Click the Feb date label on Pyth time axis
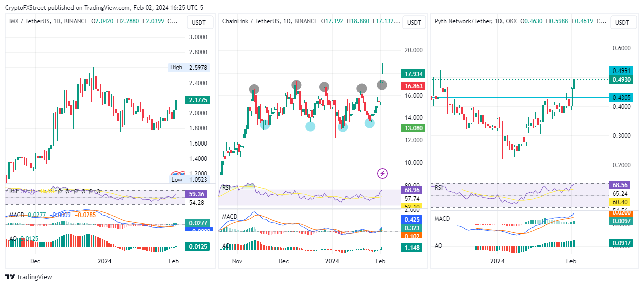Image resolution: width=644 pixels, height=286 pixels. (571, 261)
